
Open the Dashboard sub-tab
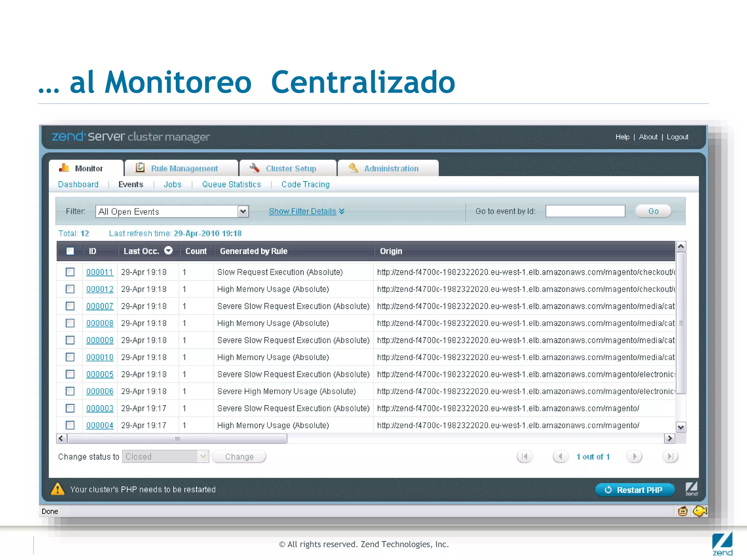point(78,184)
